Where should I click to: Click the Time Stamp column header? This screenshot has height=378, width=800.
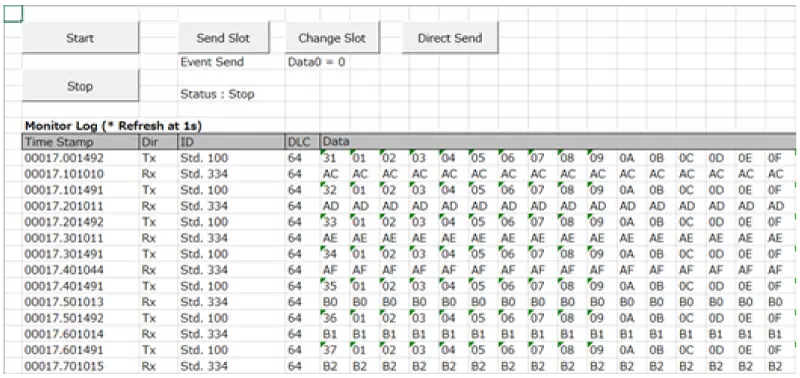coord(81,141)
